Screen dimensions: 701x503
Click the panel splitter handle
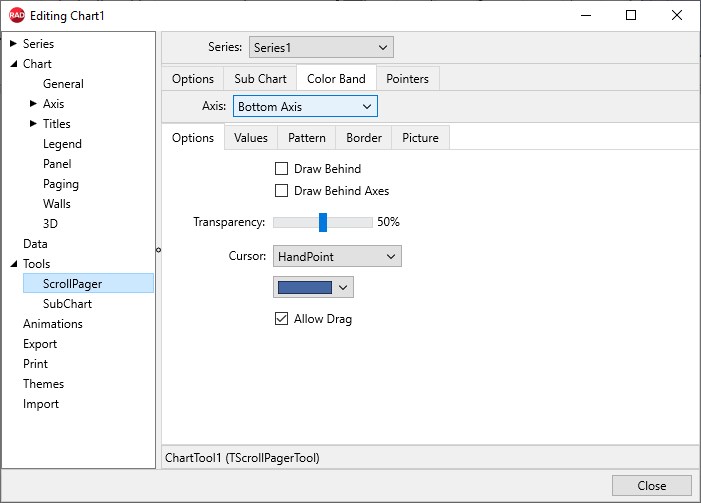158,250
